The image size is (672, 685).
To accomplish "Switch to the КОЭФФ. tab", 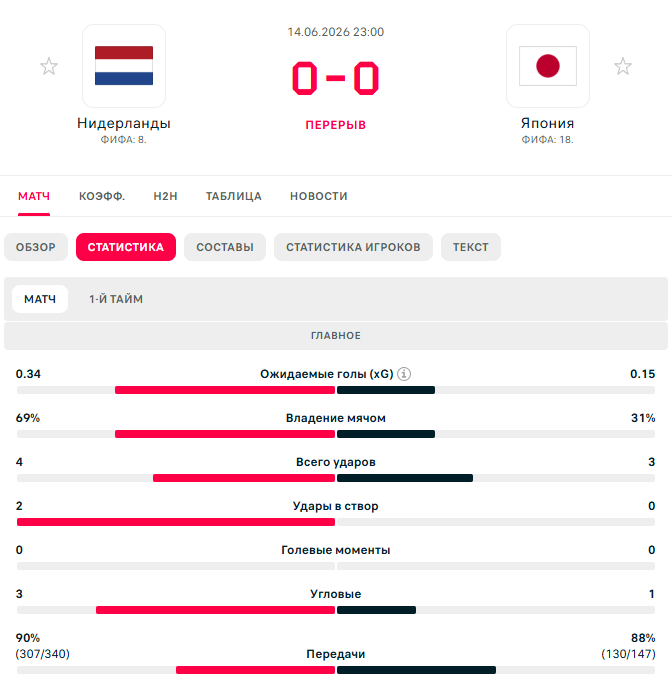I will pyautogui.click(x=102, y=196).
